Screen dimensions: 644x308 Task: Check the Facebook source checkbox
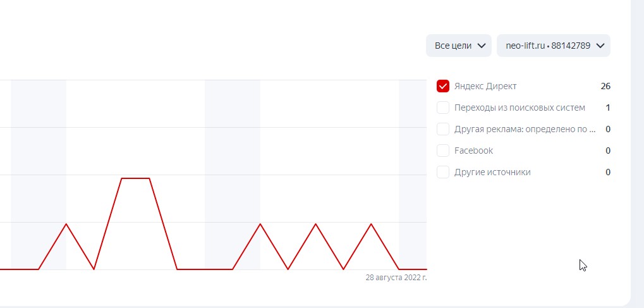(443, 151)
